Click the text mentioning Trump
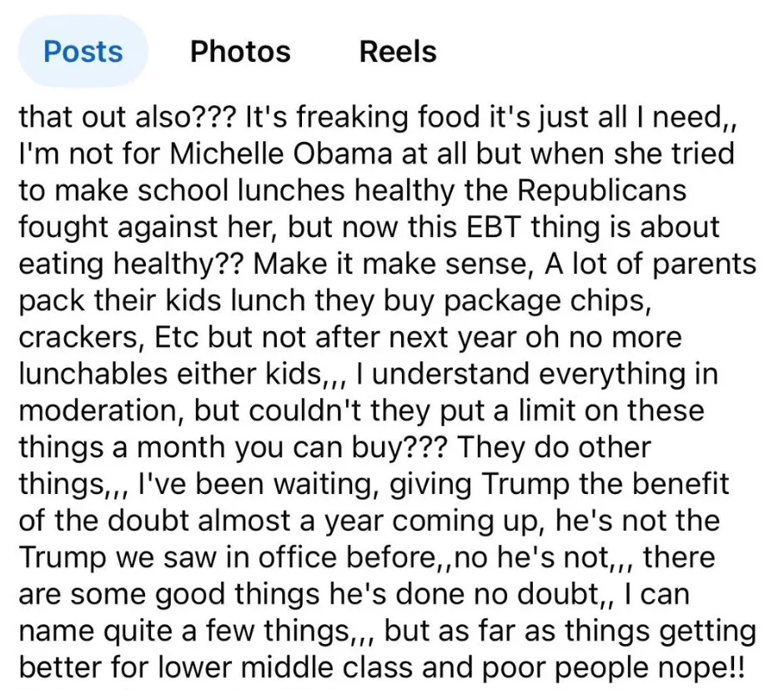 [x=517, y=484]
